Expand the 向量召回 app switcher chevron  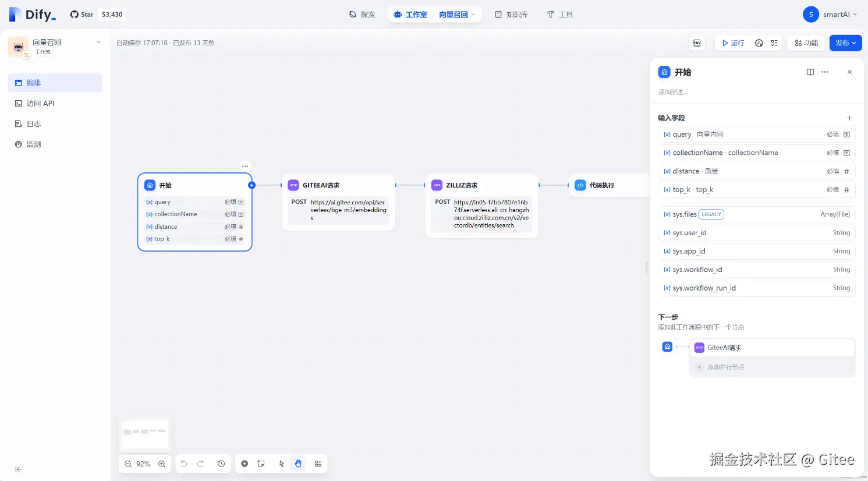(x=98, y=42)
